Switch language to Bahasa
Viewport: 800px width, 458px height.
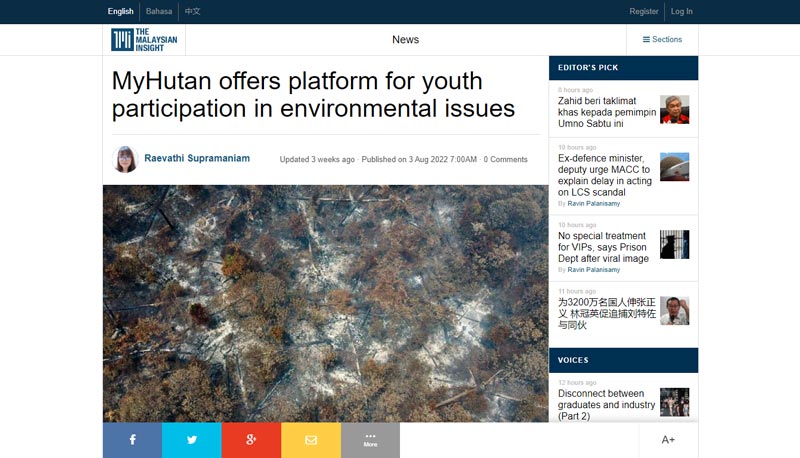[x=159, y=11]
